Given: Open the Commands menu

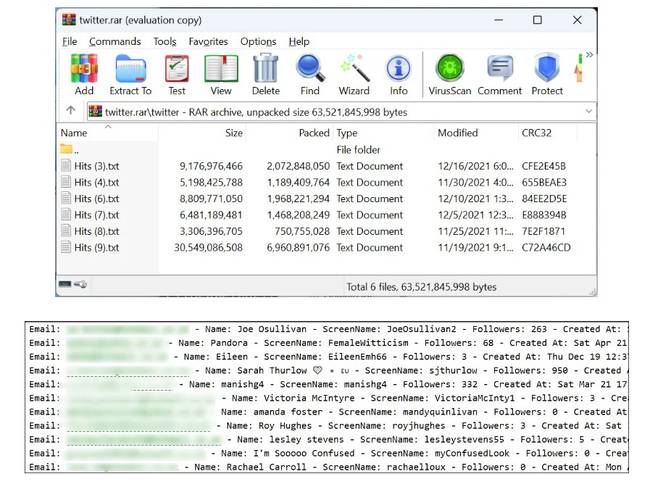Looking at the screenshot, I should coord(115,41).
